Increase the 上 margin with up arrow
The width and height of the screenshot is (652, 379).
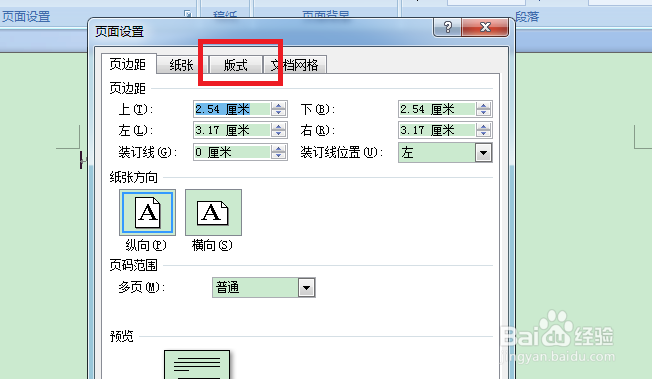click(x=279, y=105)
